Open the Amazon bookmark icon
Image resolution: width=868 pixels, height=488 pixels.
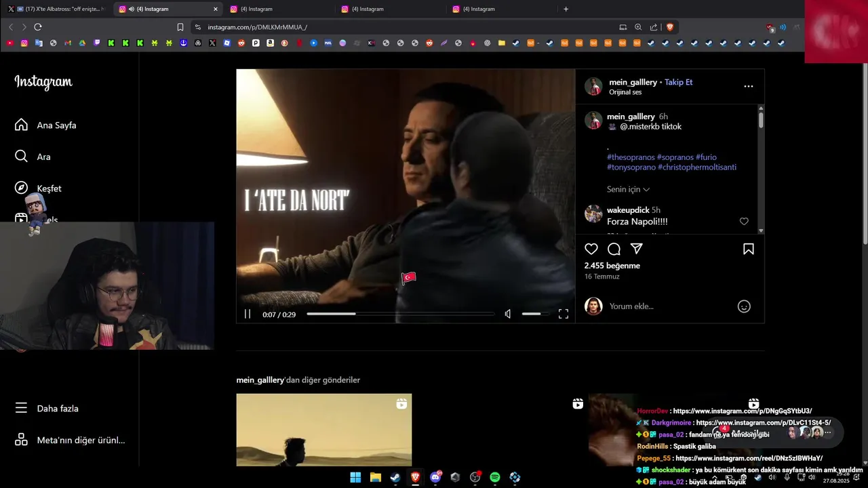pyautogui.click(x=270, y=43)
